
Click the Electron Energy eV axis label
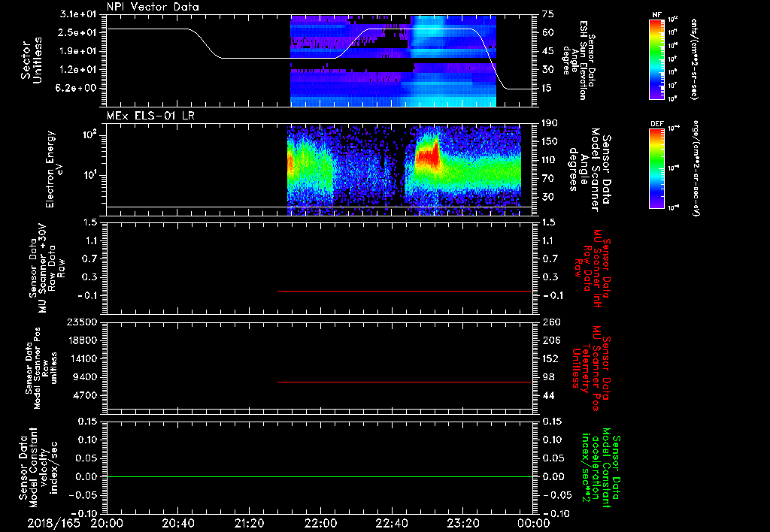pyautogui.click(x=54, y=169)
